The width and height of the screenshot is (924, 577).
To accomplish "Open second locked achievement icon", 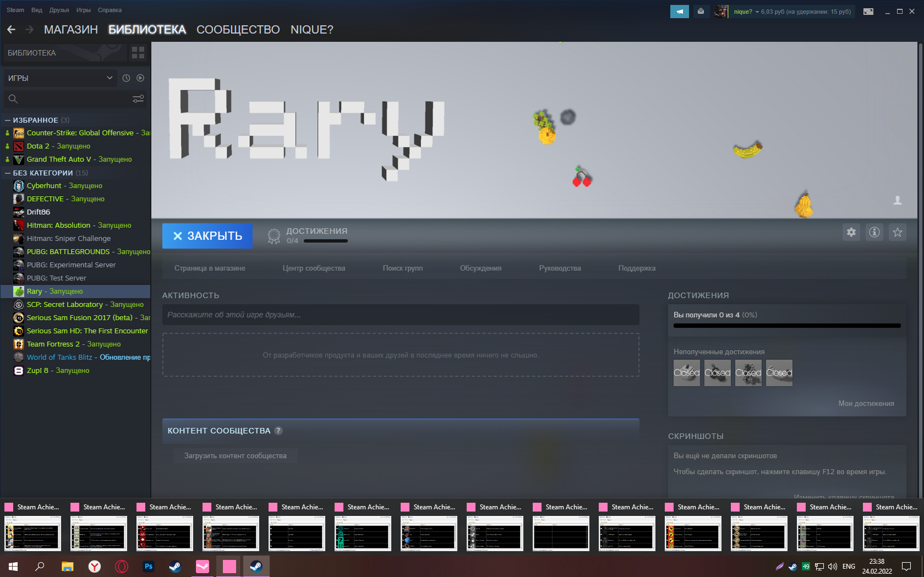I will [x=718, y=373].
